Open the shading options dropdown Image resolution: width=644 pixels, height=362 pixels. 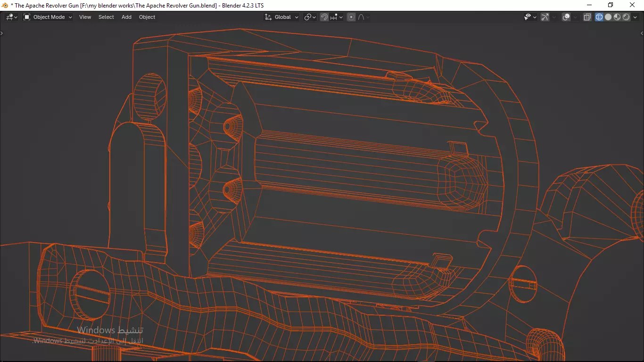(x=635, y=17)
